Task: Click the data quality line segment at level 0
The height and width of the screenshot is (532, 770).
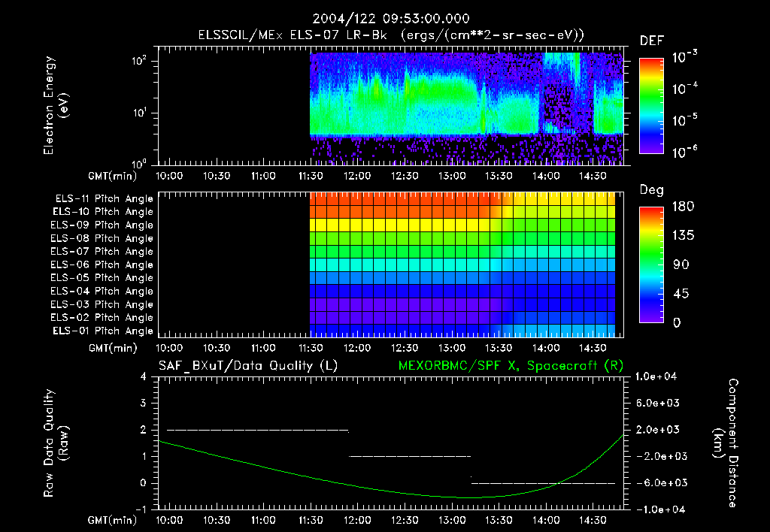Action: coord(543,483)
